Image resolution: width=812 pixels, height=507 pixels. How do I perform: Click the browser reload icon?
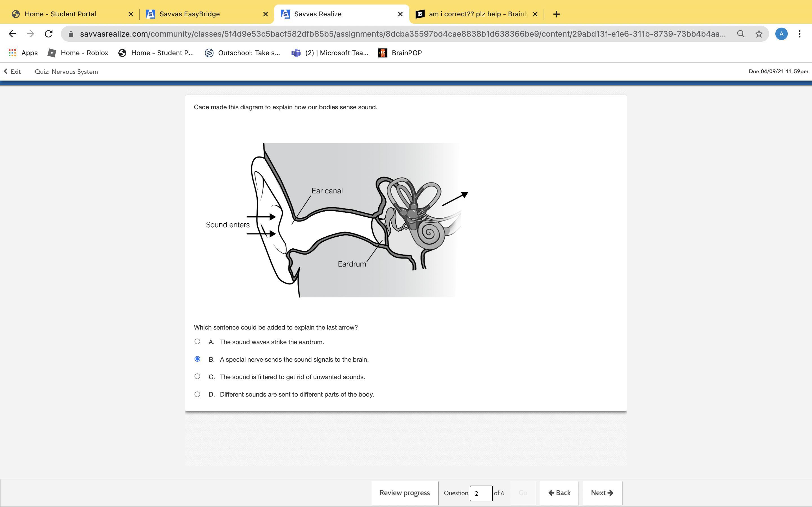pos(49,34)
